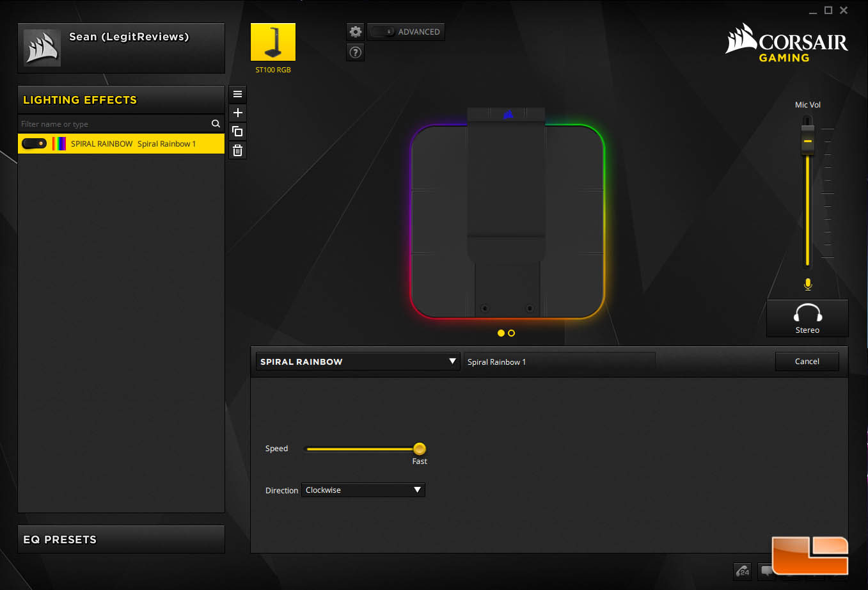Expand the EQ PRESETS section
The height and width of the screenshot is (590, 868).
[122, 539]
